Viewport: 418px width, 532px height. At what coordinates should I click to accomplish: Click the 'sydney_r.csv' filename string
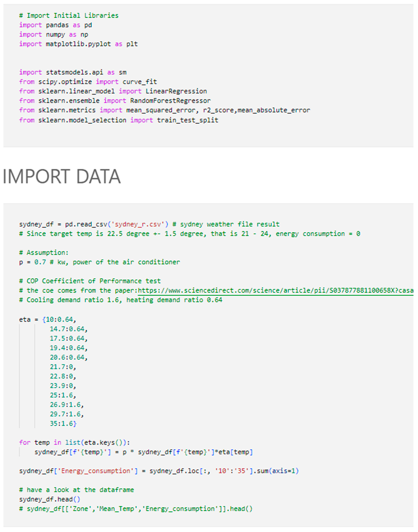point(138,224)
